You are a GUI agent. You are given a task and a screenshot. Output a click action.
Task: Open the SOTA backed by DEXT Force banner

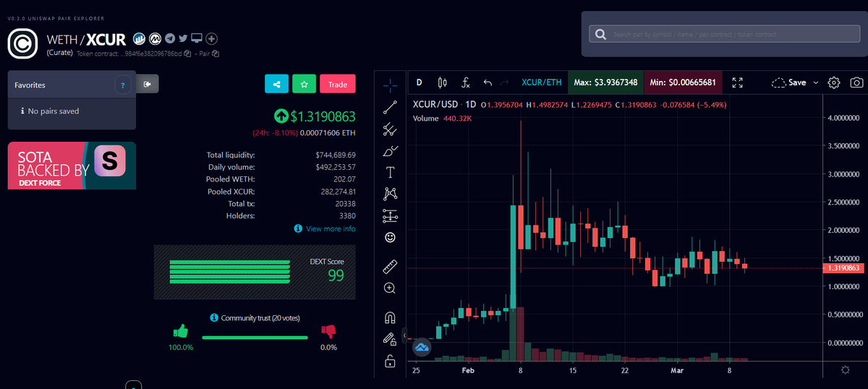coord(72,166)
